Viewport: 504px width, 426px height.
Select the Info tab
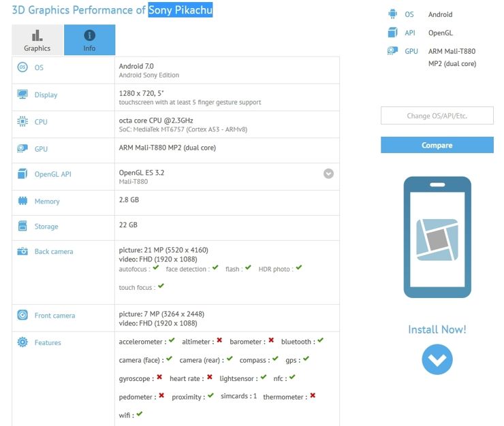click(89, 40)
